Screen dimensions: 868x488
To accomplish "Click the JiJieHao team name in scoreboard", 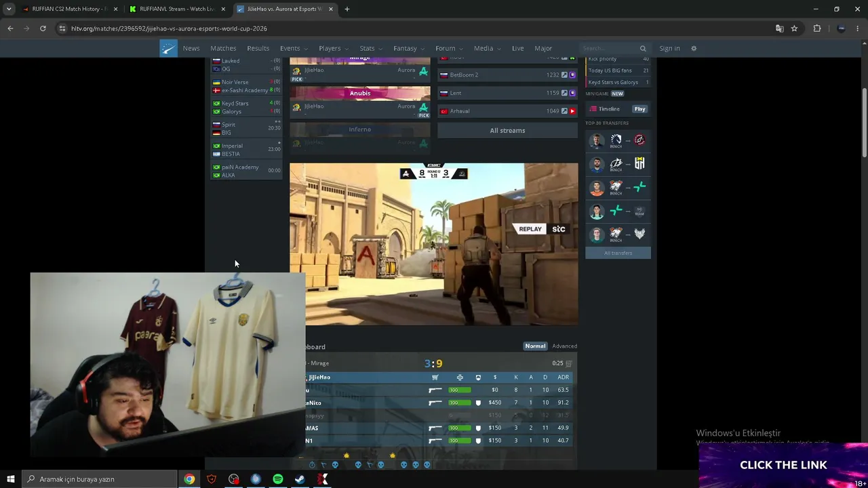I will tap(319, 378).
